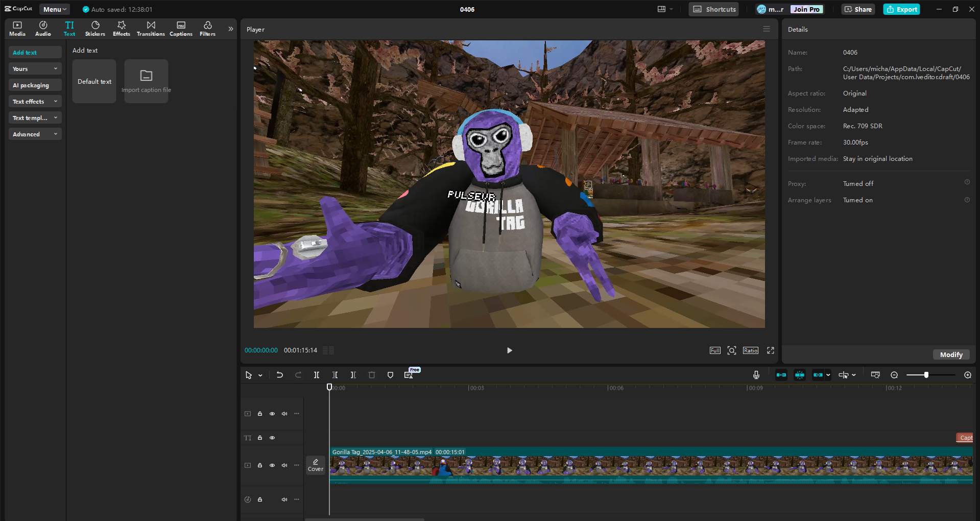980x521 pixels.
Task: Click fullscreen expand icon in player
Action: click(x=771, y=350)
